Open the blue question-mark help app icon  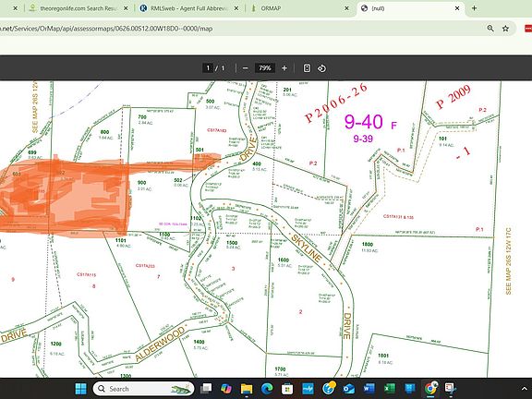(329, 388)
